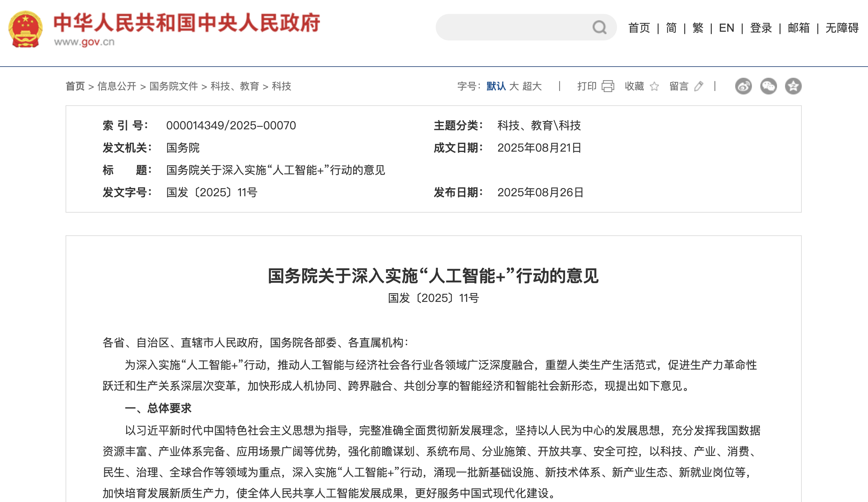
Task: Click the star icon next to 收藏
Action: (655, 87)
